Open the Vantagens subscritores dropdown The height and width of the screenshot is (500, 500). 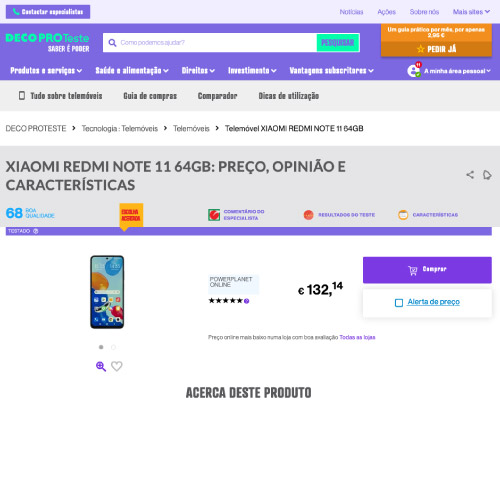pos(331,71)
